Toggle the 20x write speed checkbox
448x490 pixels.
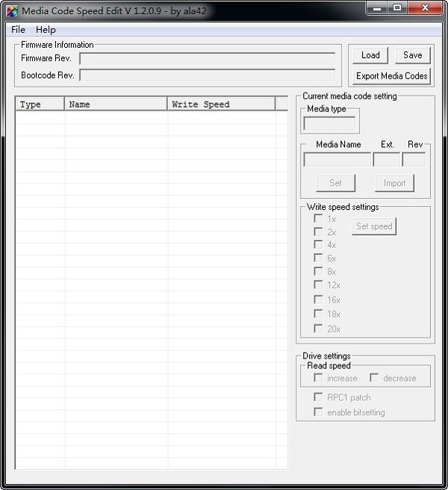coord(318,329)
